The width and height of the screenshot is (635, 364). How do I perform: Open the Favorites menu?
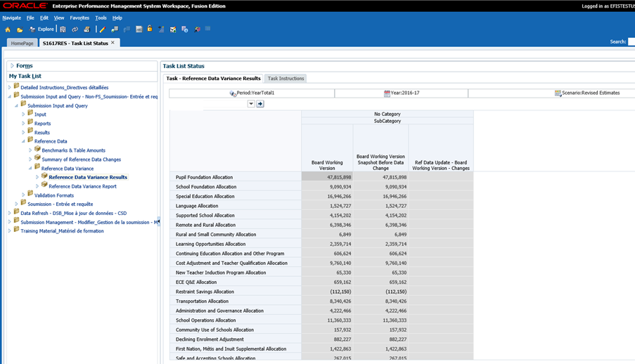point(79,18)
